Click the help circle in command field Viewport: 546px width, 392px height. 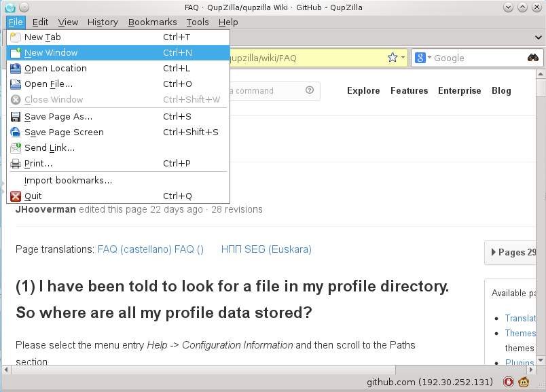(x=310, y=90)
